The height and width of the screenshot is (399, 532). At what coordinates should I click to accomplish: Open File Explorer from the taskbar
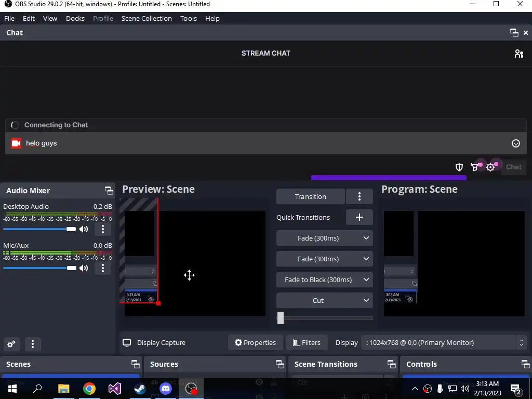pyautogui.click(x=63, y=388)
